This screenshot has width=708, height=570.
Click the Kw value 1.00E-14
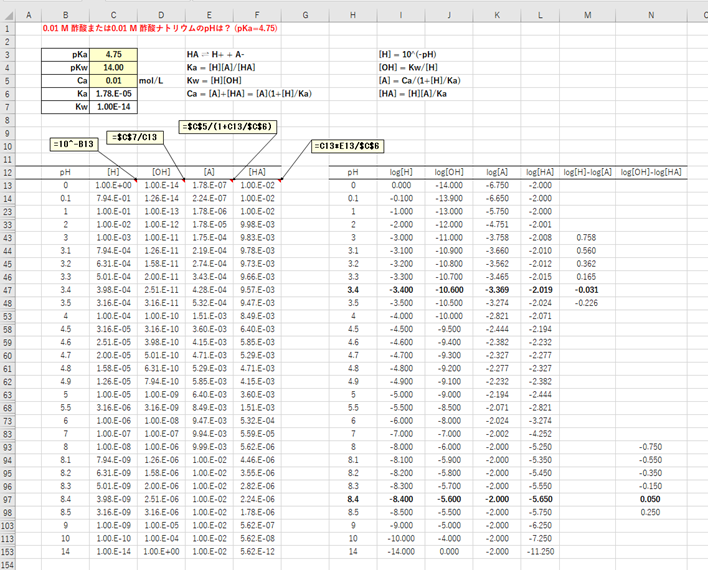point(113,107)
